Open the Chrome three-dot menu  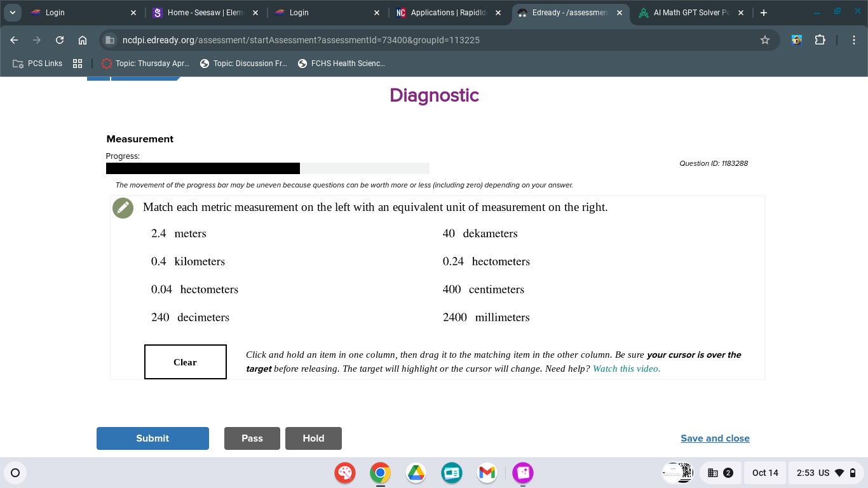pos(854,40)
